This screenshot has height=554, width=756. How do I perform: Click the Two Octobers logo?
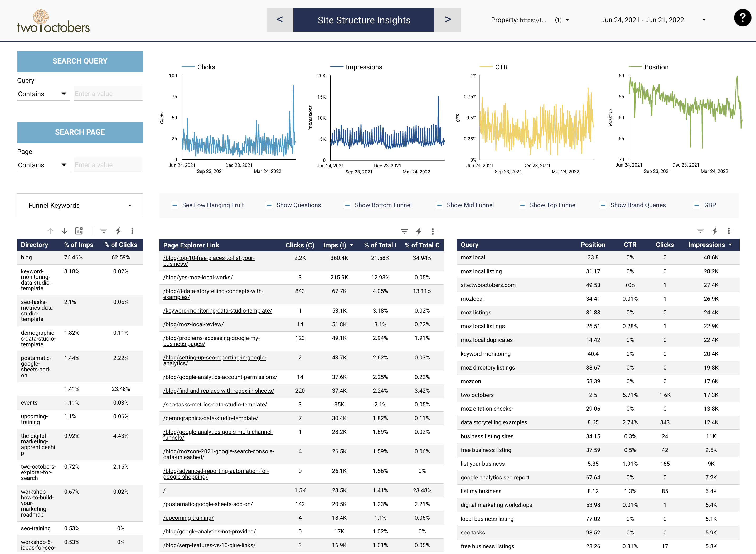53,21
